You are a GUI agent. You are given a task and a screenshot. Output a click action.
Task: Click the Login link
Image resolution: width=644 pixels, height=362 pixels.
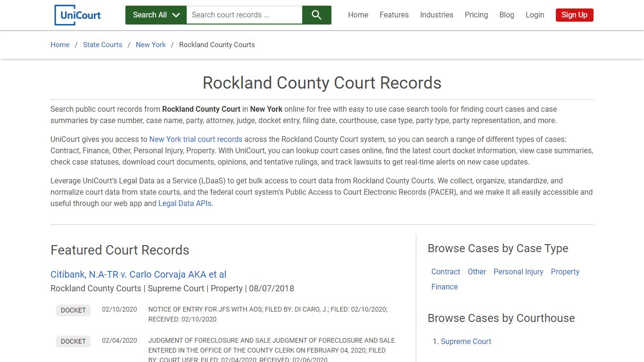tap(535, 15)
